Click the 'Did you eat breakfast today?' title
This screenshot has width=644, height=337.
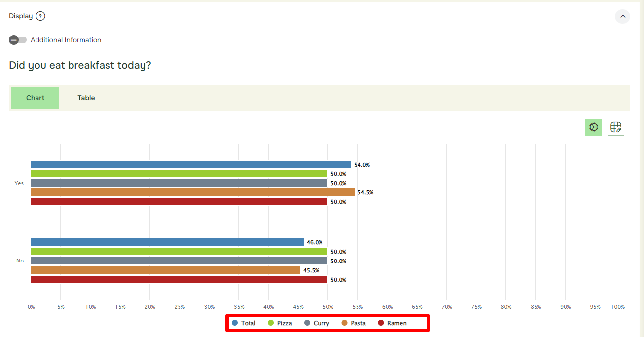click(80, 65)
